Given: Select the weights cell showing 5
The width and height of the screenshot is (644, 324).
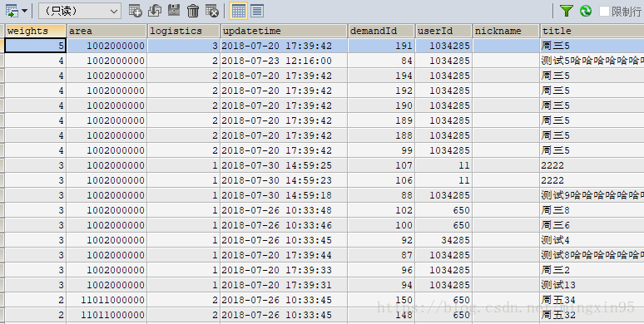Looking at the screenshot, I should pos(35,46).
